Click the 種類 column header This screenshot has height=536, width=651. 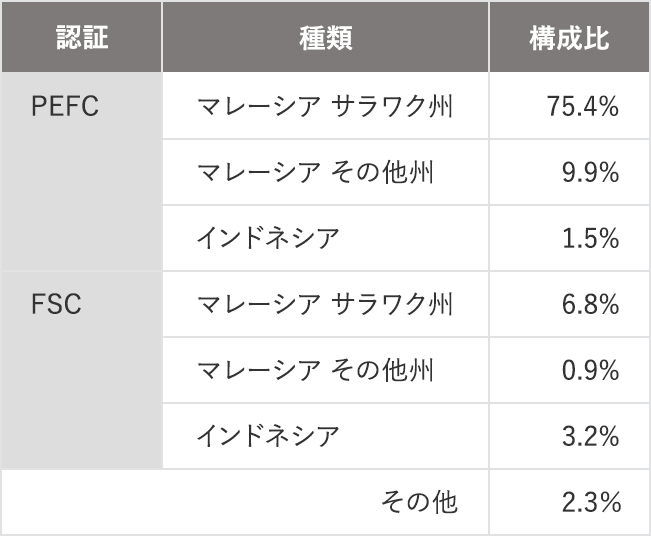[326, 37]
